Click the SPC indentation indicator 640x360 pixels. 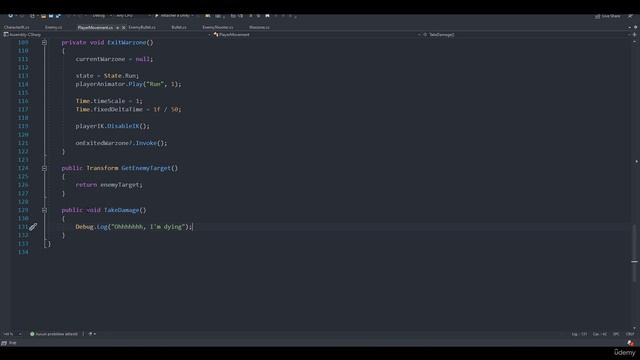point(616,334)
